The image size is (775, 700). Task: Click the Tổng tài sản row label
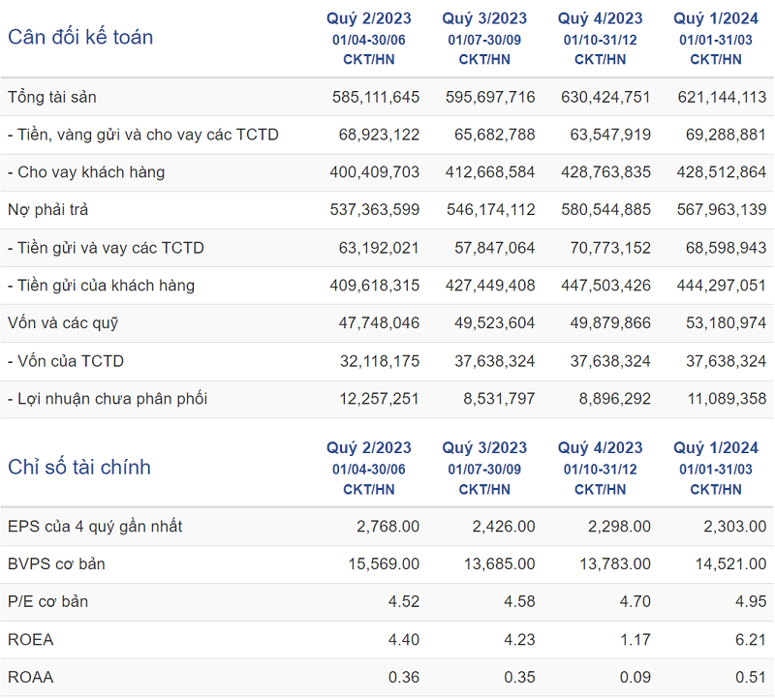pos(52,97)
